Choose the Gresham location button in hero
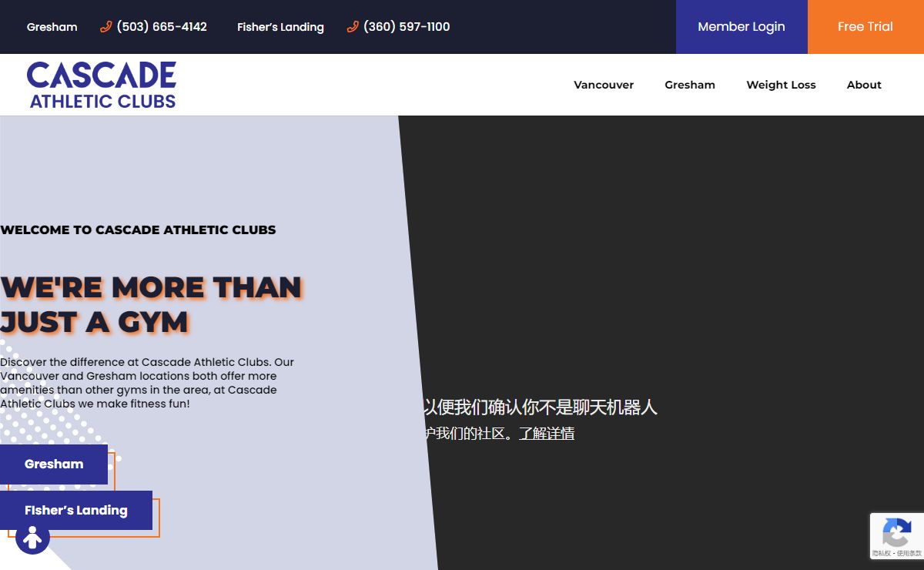Viewport: 924px width, 570px height. pos(54,464)
